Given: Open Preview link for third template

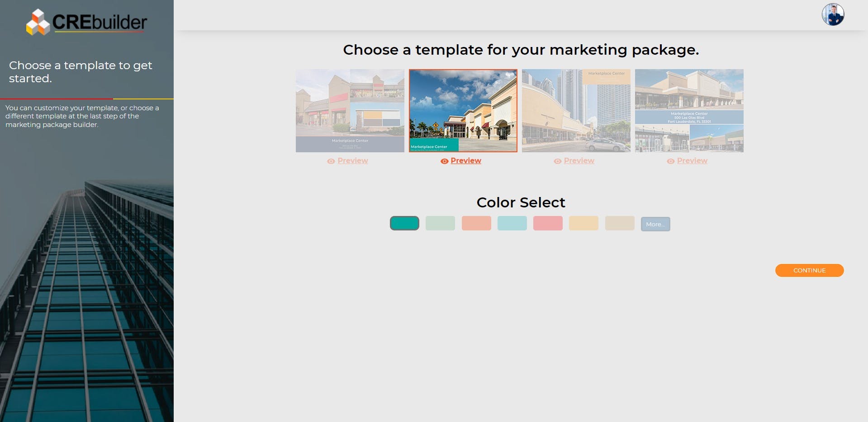Looking at the screenshot, I should 579,161.
